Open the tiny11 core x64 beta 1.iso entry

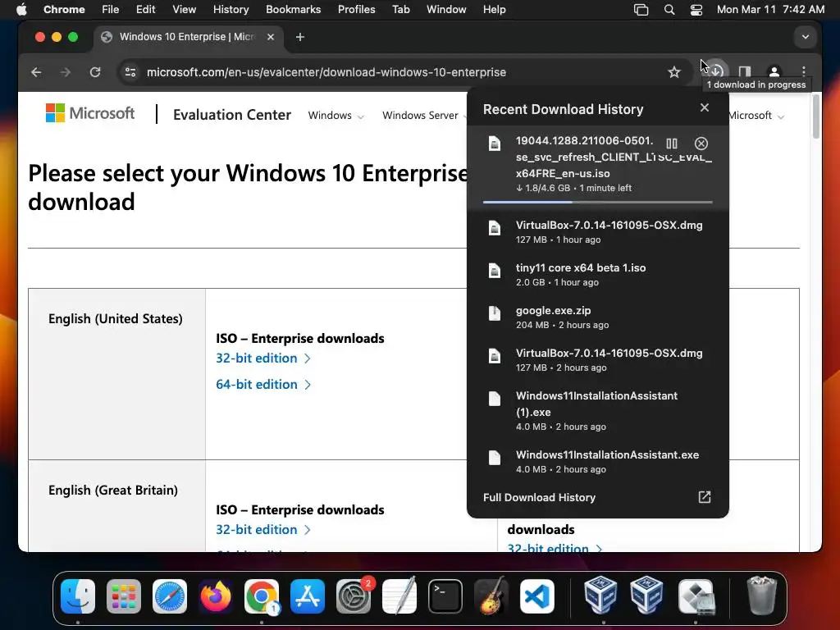581,268
